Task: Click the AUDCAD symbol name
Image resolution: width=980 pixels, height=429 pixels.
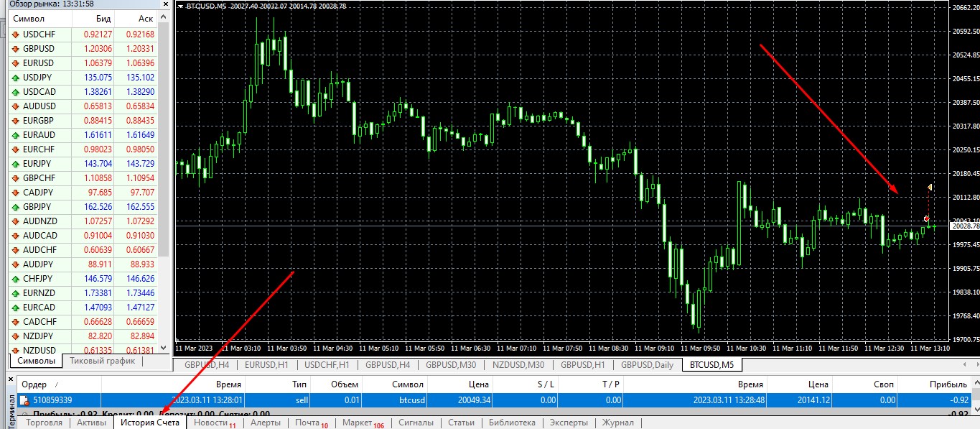Action: [40, 235]
